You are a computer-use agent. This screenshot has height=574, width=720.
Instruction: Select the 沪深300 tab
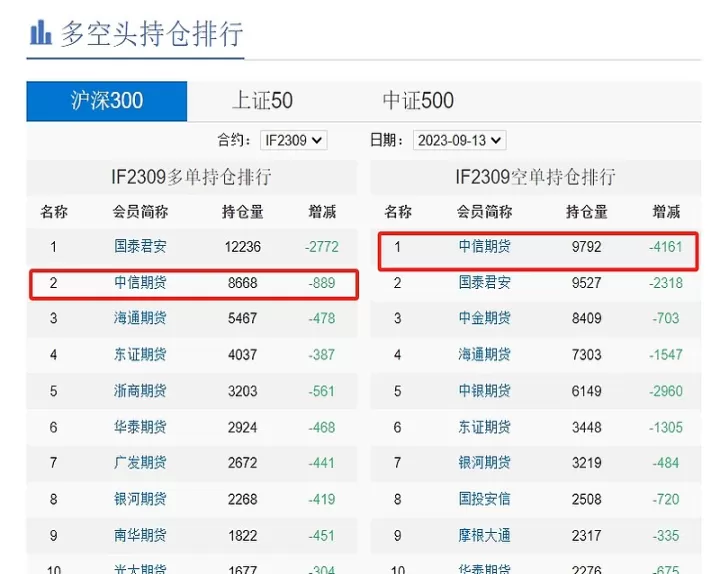coord(107,101)
